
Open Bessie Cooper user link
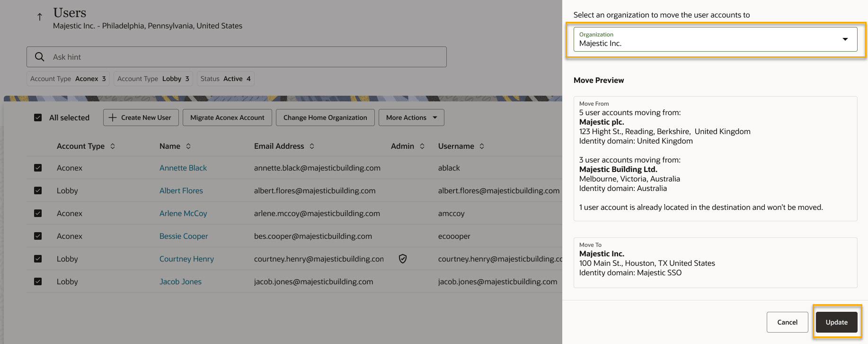point(184,236)
